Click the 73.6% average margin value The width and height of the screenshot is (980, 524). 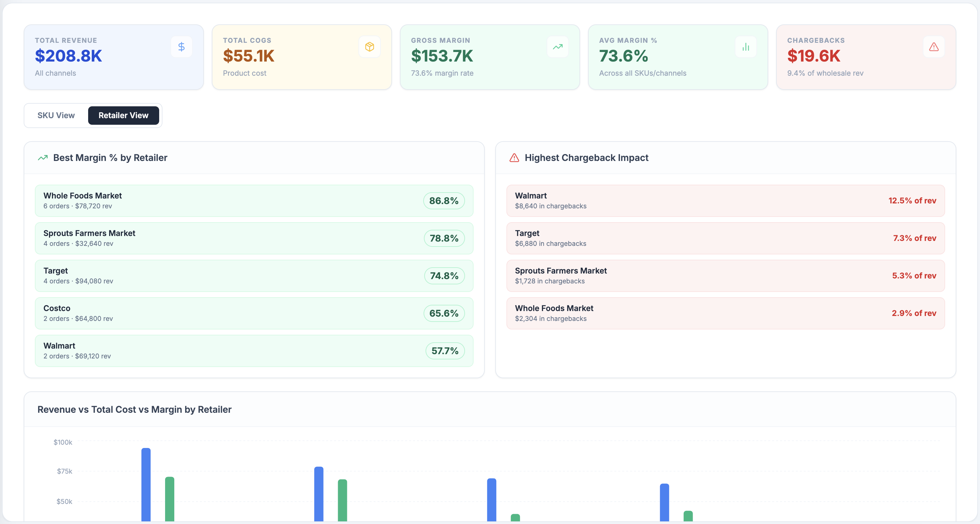pos(624,56)
